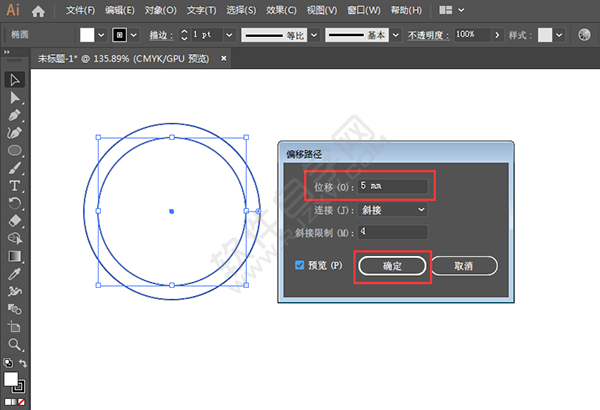This screenshot has width=600, height=410.
Task: Open the 选择(S) menu
Action: coord(241,10)
